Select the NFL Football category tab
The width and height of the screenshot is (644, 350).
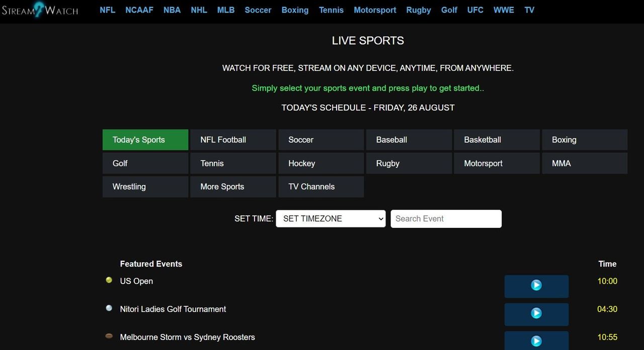click(233, 140)
